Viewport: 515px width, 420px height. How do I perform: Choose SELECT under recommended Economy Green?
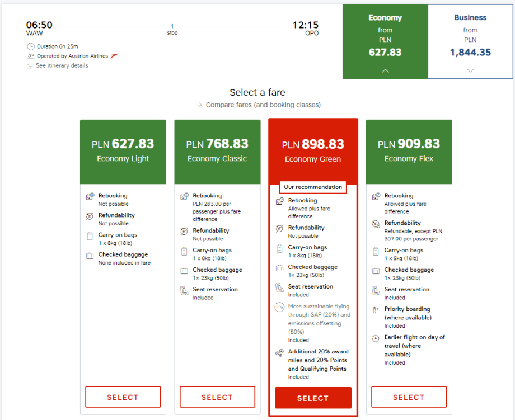(313, 398)
